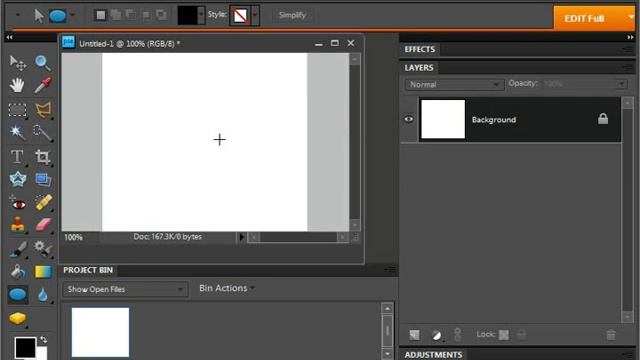Select the Spot Healing bandage tool
Viewport: 640px width, 360px height.
coord(43,202)
